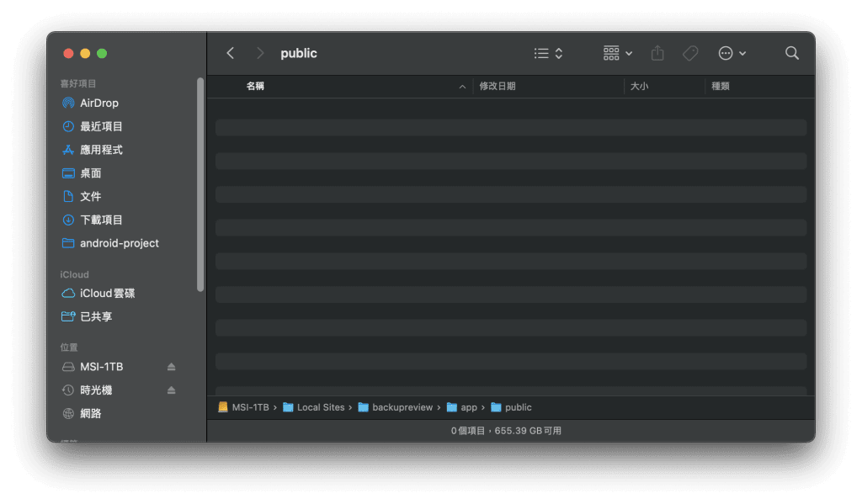Eject the MSI-1TB drive

172,367
